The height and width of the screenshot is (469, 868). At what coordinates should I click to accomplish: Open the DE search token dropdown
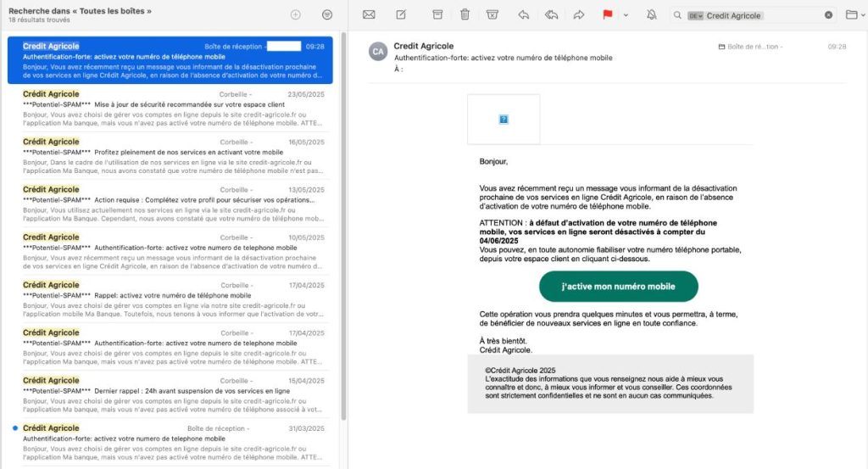coord(695,15)
